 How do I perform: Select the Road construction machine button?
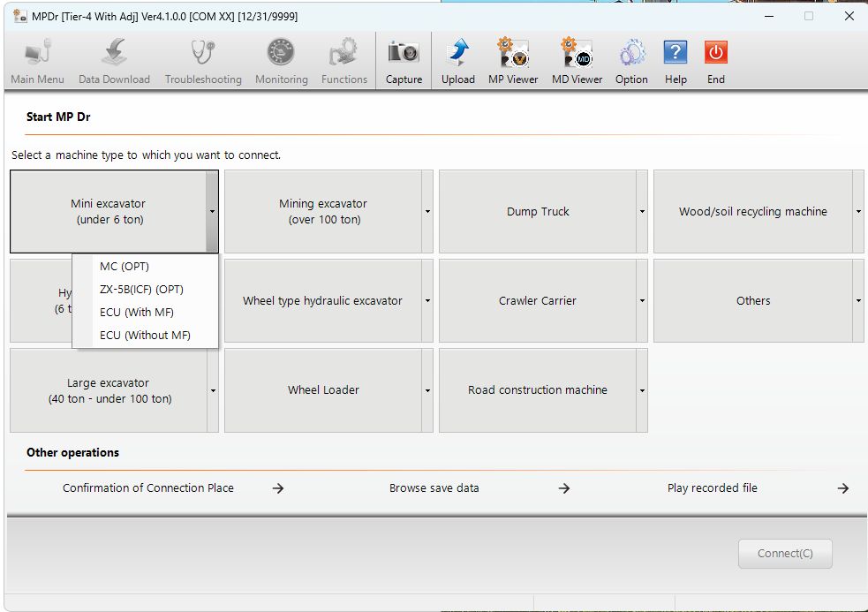tap(538, 390)
